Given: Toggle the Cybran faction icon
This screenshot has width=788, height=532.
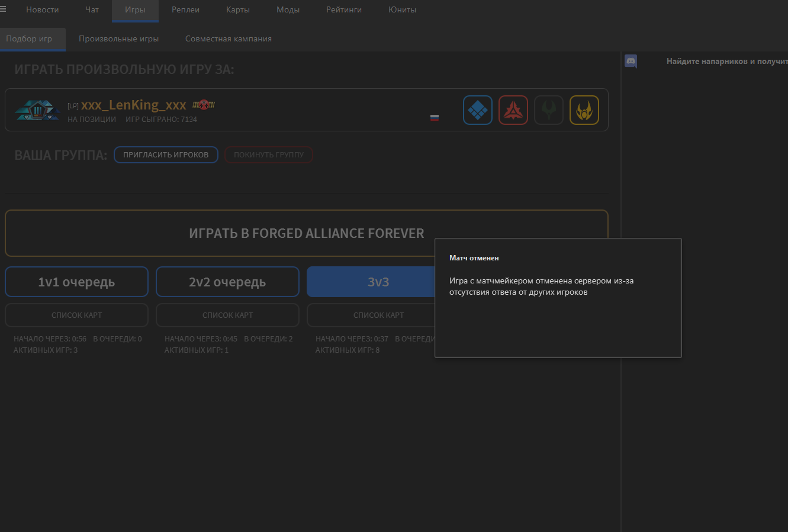Looking at the screenshot, I should coord(513,110).
